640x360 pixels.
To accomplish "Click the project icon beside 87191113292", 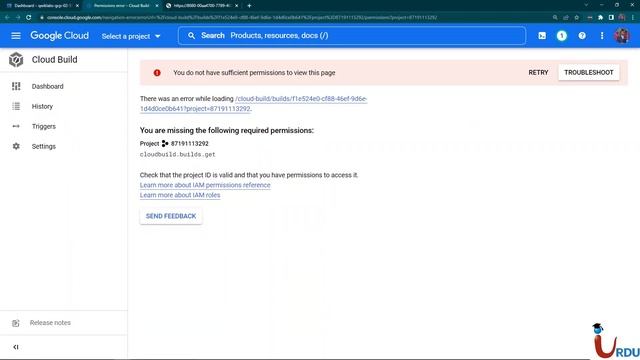I will click(165, 144).
